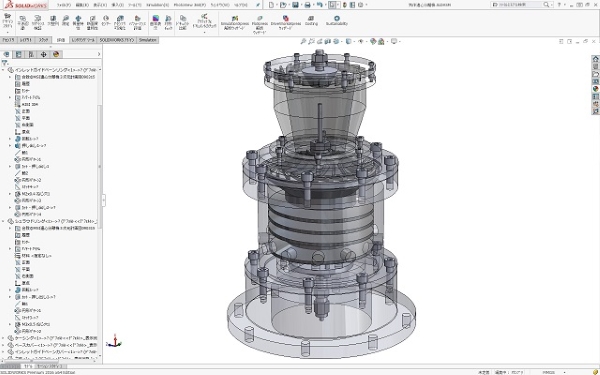
Task: Switch to the ConfigurationManager tab
Action: [31, 54]
